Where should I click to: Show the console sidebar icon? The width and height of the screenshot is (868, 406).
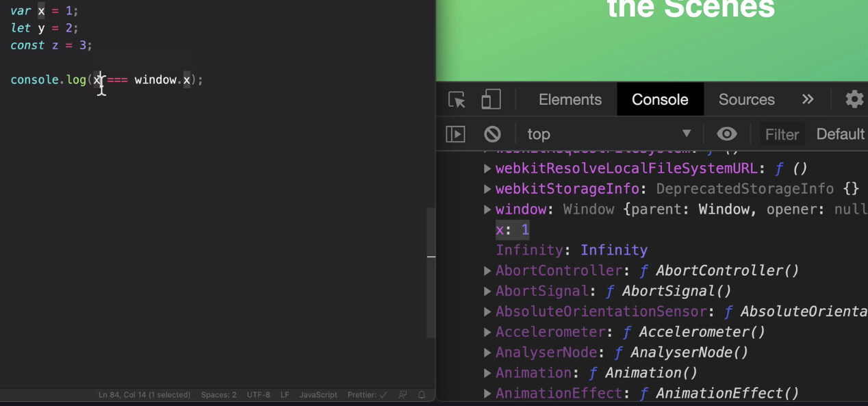(455, 134)
